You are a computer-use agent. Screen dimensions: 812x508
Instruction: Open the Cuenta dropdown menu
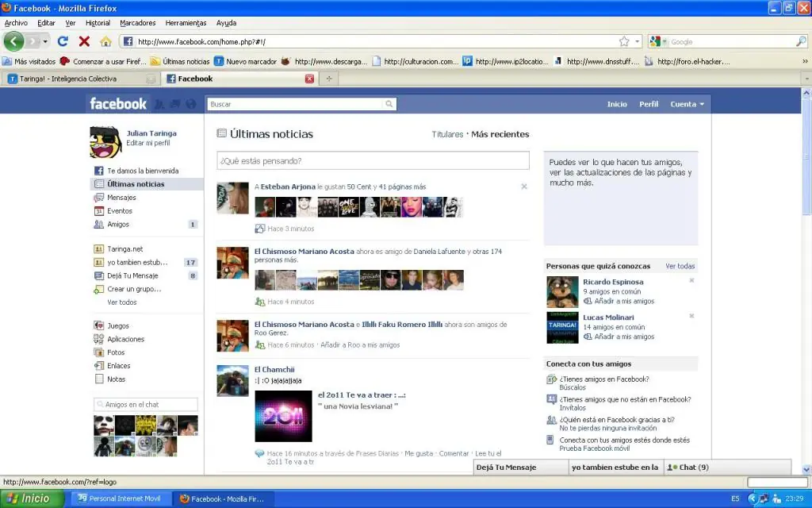[x=688, y=104]
